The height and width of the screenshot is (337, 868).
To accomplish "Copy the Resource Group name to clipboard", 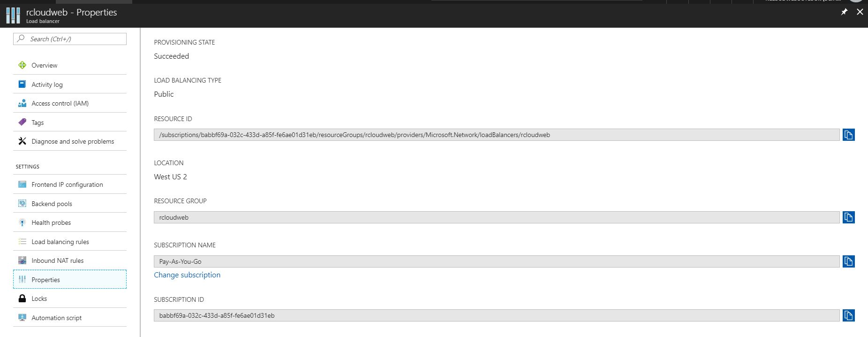I will tap(848, 217).
